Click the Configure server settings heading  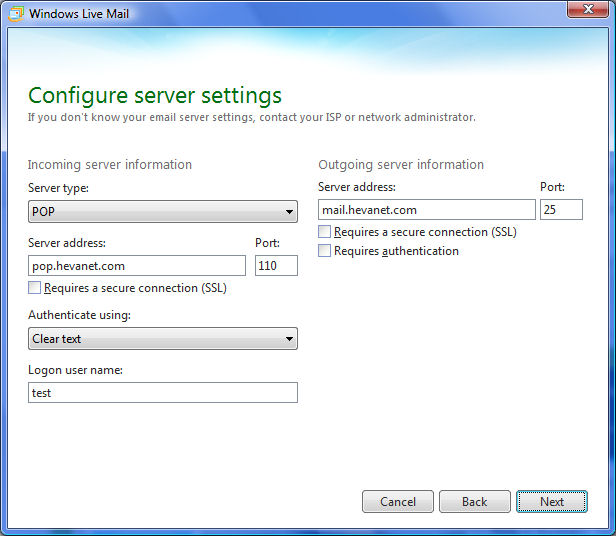[x=155, y=95]
